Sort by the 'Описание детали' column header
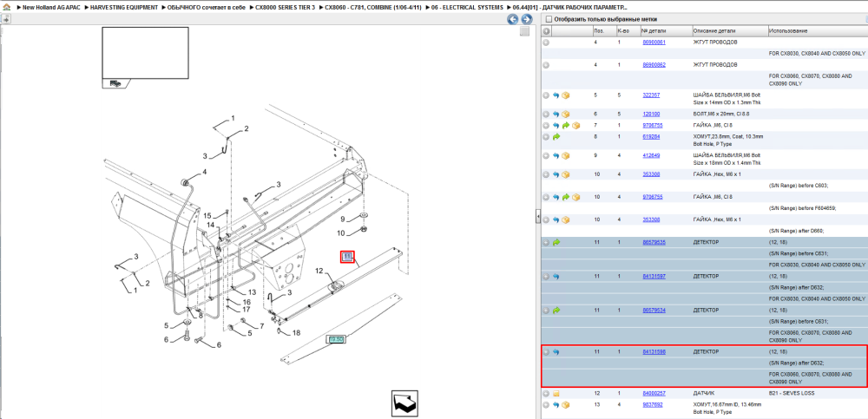The image size is (868, 419). point(730,31)
